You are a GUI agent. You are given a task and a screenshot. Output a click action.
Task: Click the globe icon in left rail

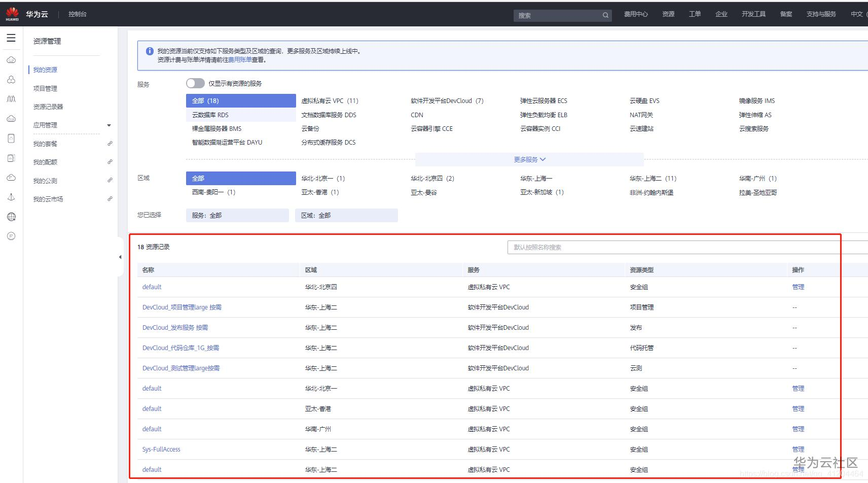[11, 217]
